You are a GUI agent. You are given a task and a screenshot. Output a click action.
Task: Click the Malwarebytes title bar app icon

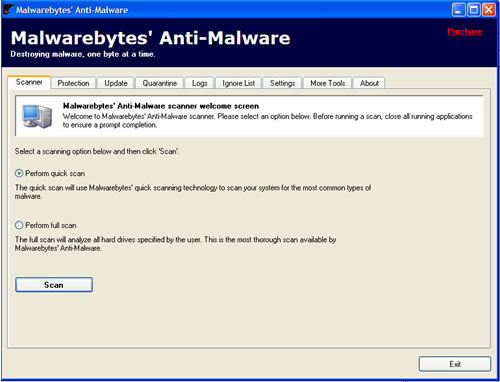click(8, 9)
